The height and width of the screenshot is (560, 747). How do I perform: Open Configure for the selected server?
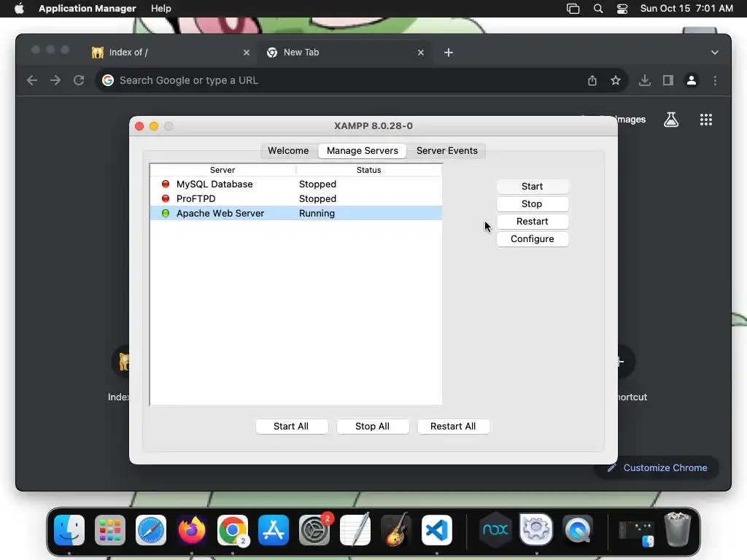(x=532, y=239)
